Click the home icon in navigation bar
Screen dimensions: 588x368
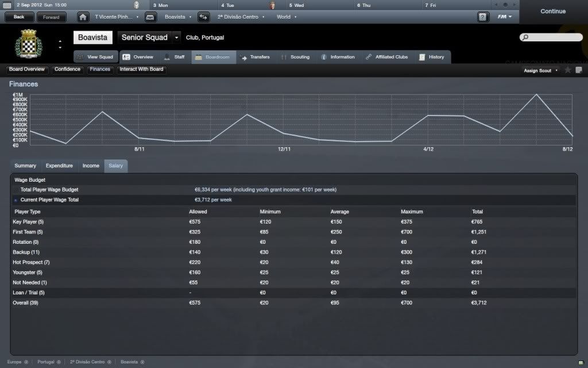coord(83,17)
